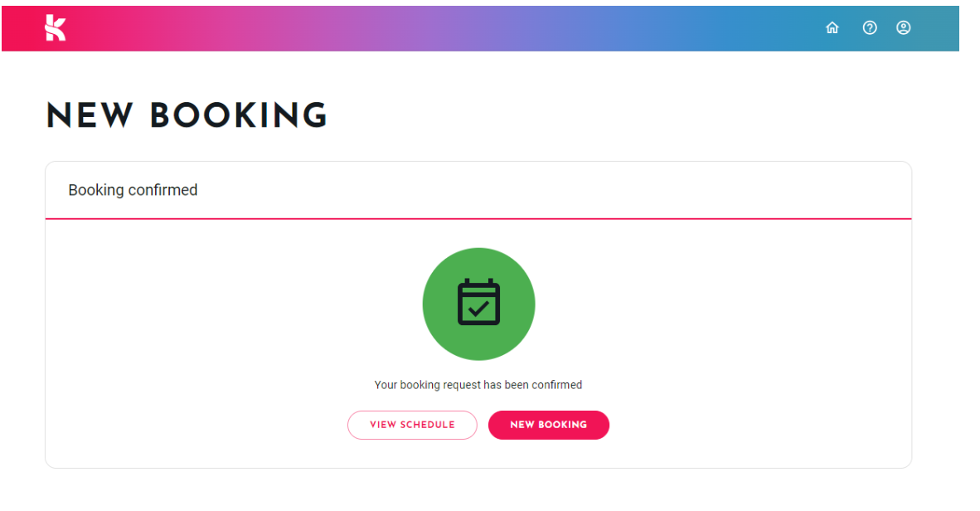Click the pink divider line under card title
The width and height of the screenshot is (980, 511).
478,219
